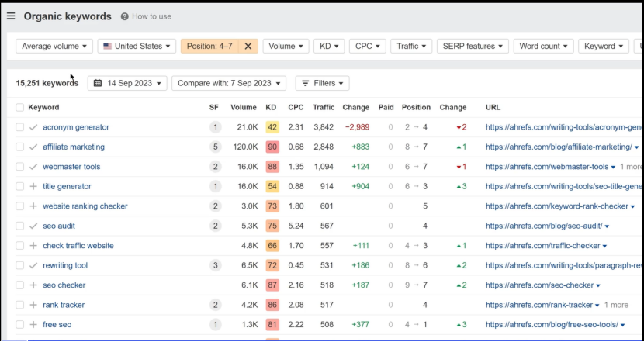644x342 pixels.
Task: Open the SERP features dropdown
Action: 473,46
